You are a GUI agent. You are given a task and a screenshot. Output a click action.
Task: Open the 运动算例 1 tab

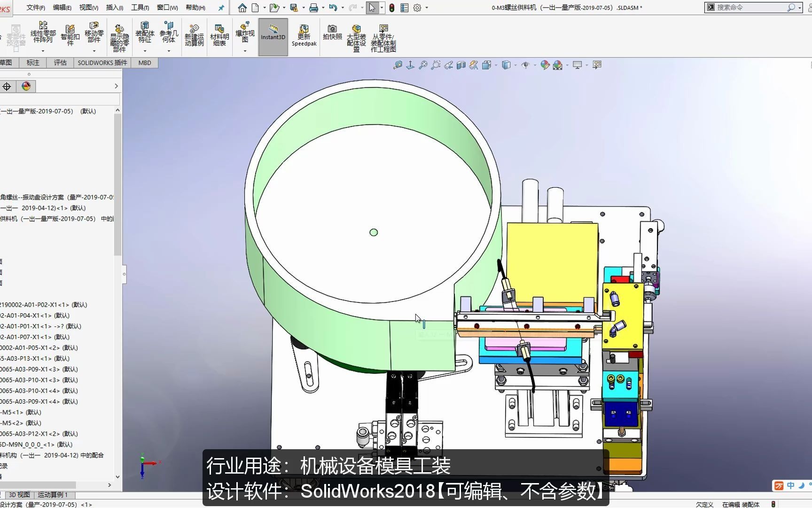(53, 495)
